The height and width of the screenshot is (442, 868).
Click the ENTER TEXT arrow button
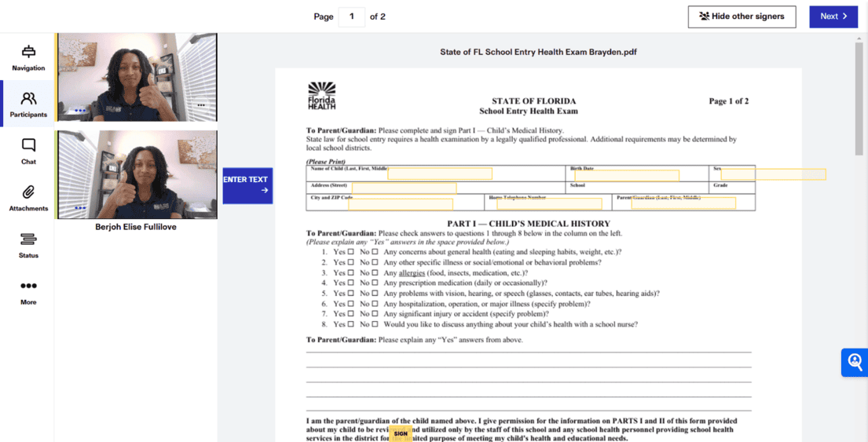tap(247, 185)
